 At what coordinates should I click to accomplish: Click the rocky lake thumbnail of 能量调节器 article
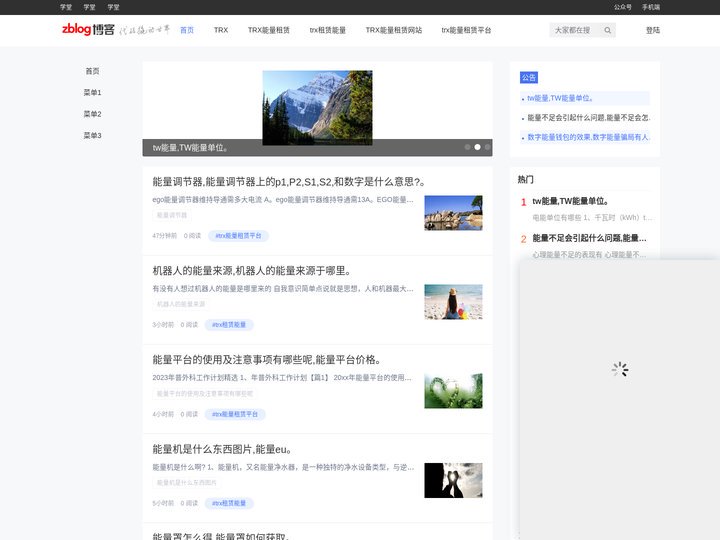453,213
